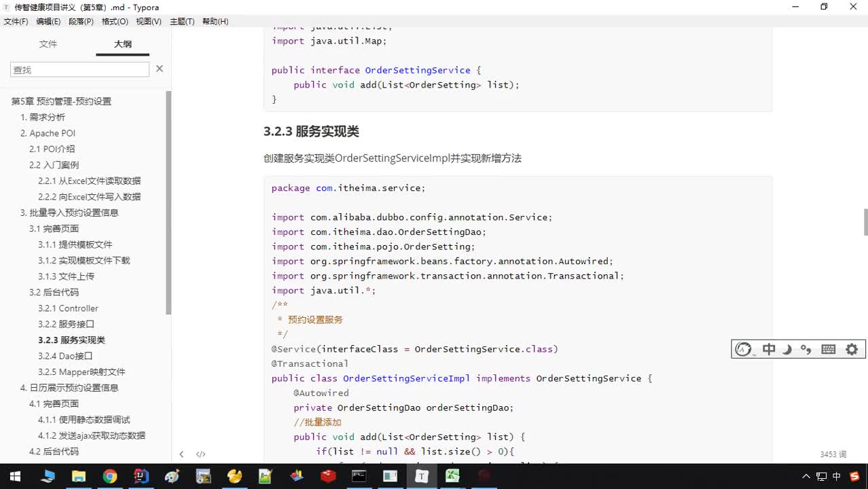Go to 3.1.3 文件上传
This screenshot has width=868, height=489.
[66, 276]
